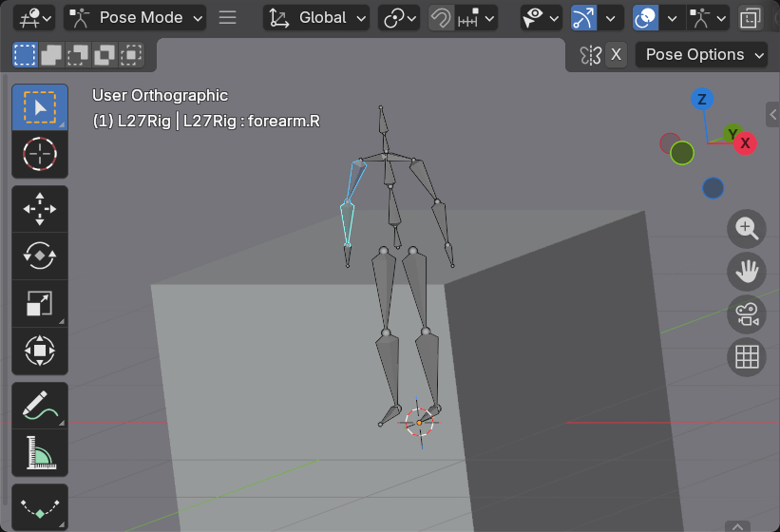Set selection mode to intersect
Viewport: 780px width, 532px height.
pos(131,55)
